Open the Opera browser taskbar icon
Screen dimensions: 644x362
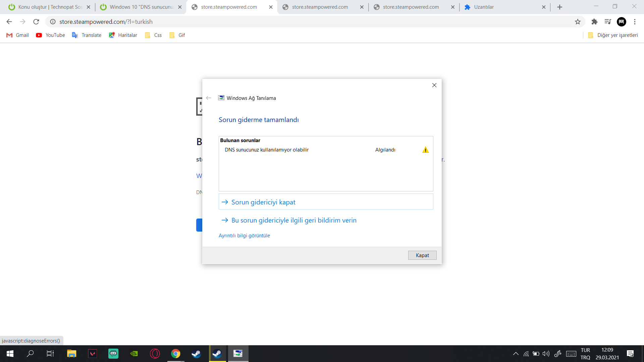155,354
